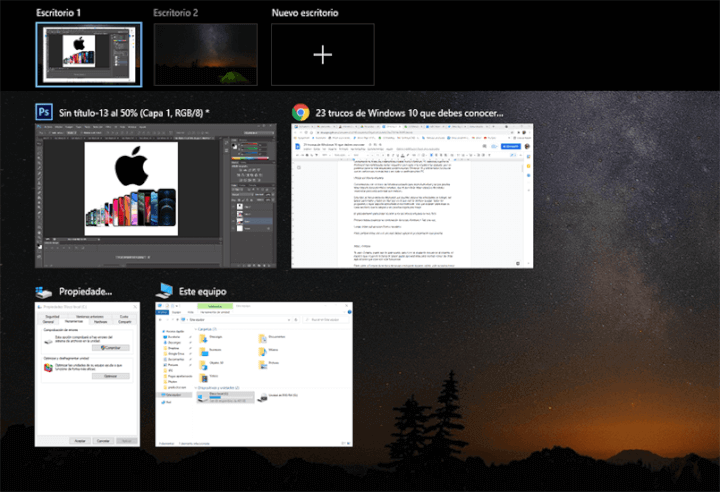The height and width of the screenshot is (492, 720).
Task: Click the 'Escritorio 1' label text
Action: 58,13
